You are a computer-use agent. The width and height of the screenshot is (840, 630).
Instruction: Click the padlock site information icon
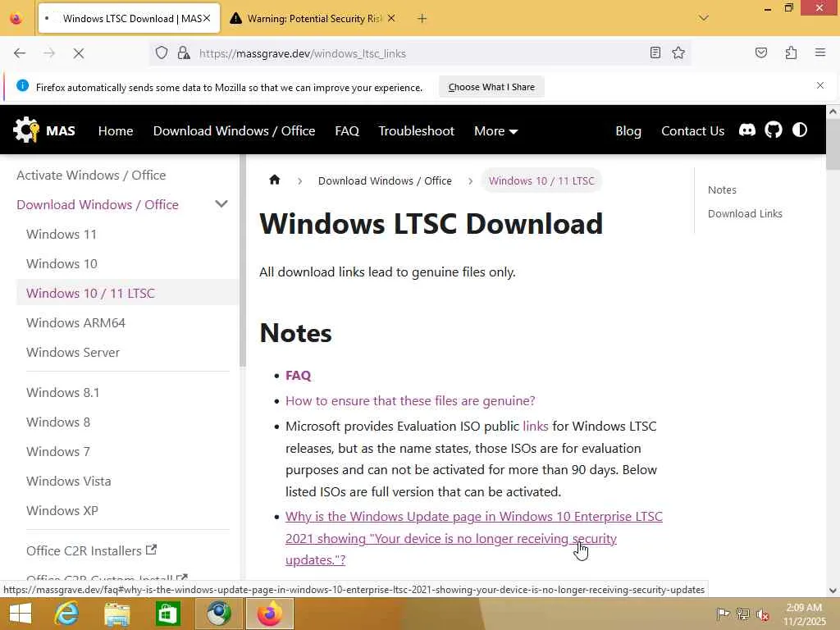[184, 53]
